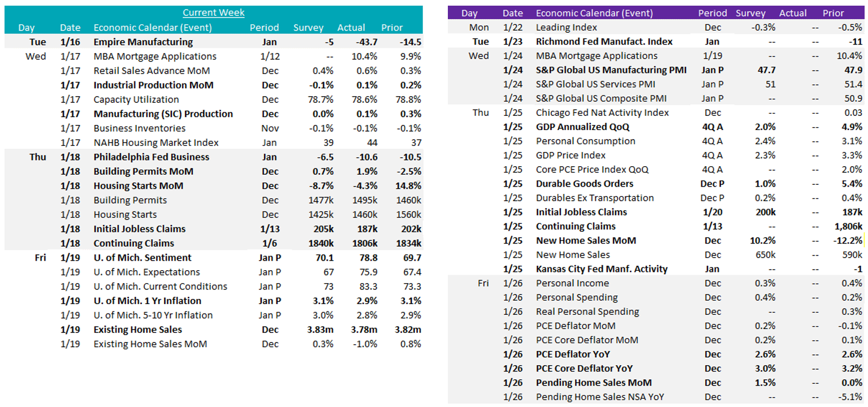The image size is (868, 407).
Task: Select the -43.7 Actual value for Empire Manufacturing
Action: click(x=354, y=42)
